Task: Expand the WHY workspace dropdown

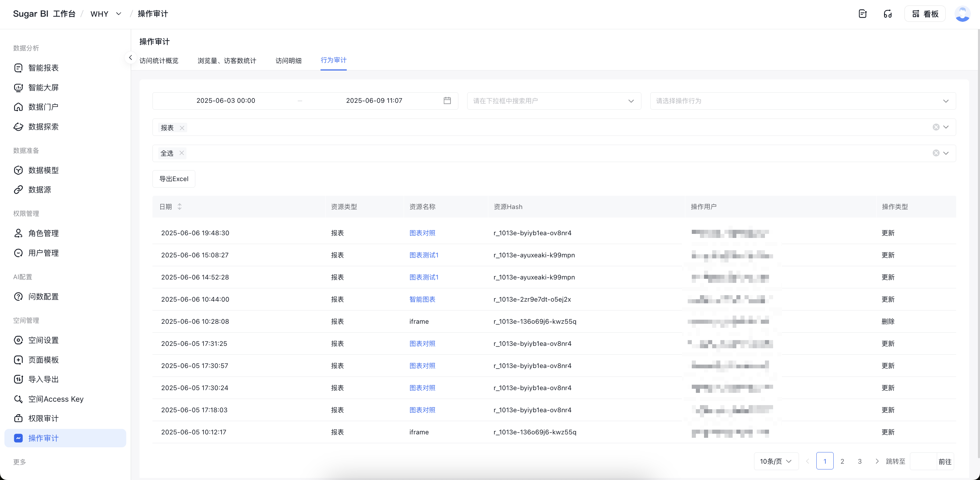Action: [119, 14]
